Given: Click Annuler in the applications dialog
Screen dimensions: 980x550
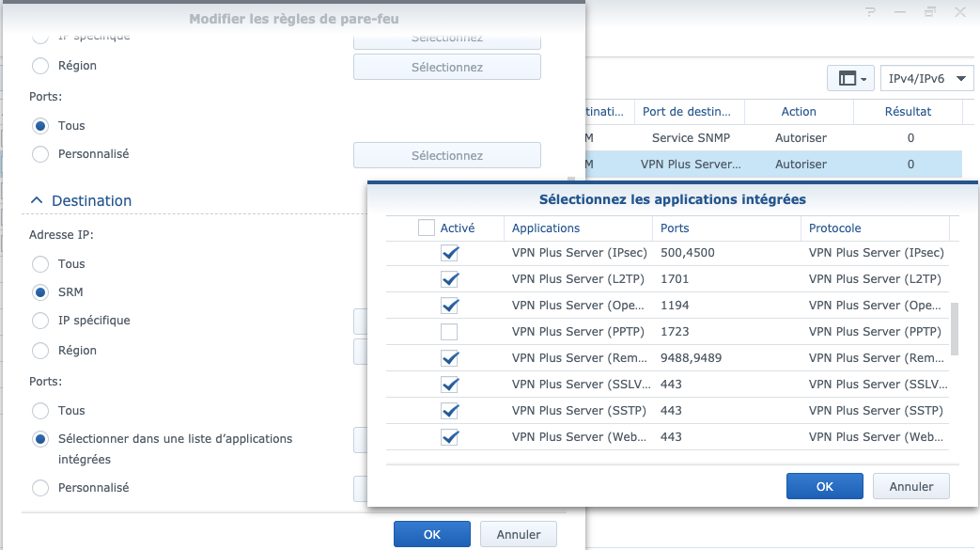Looking at the screenshot, I should [910, 486].
